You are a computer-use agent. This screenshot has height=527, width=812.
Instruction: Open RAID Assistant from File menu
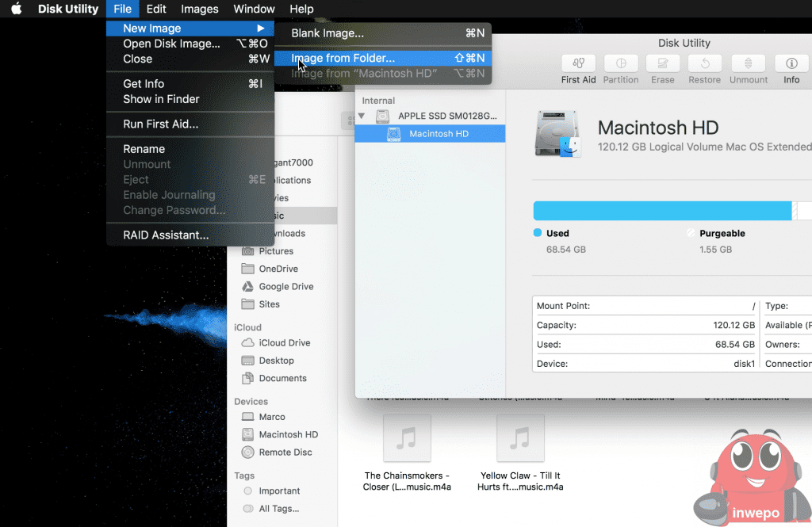click(x=190, y=235)
